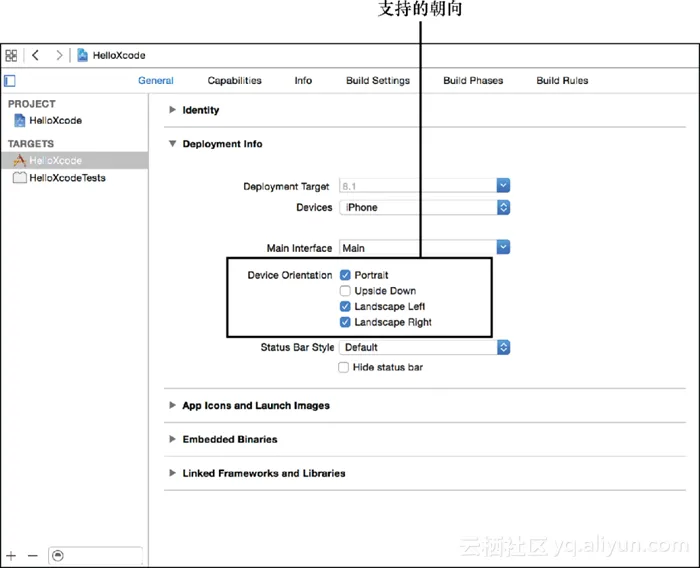This screenshot has height=568, width=700.
Task: Open the Build Rules tab
Action: [x=562, y=80]
